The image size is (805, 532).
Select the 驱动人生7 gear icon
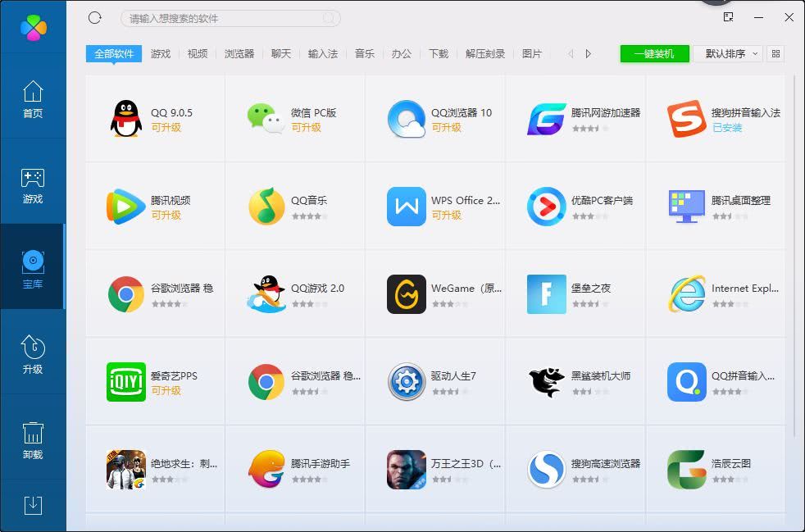406,382
